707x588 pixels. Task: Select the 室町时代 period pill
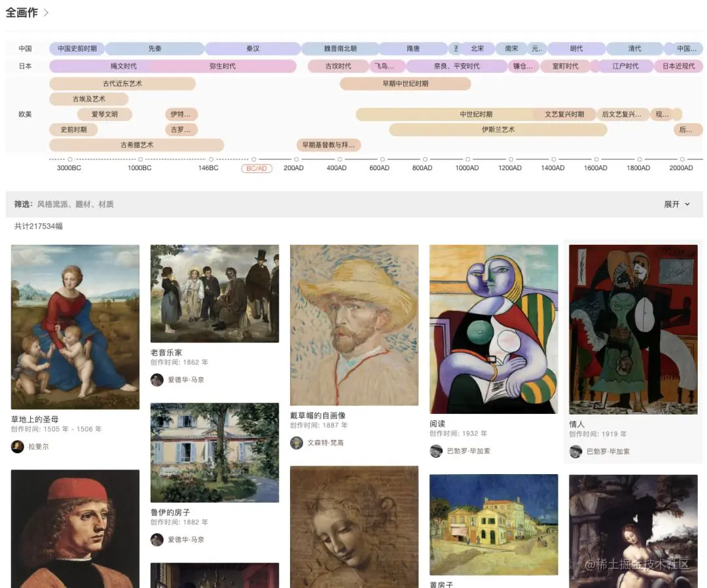pos(566,66)
